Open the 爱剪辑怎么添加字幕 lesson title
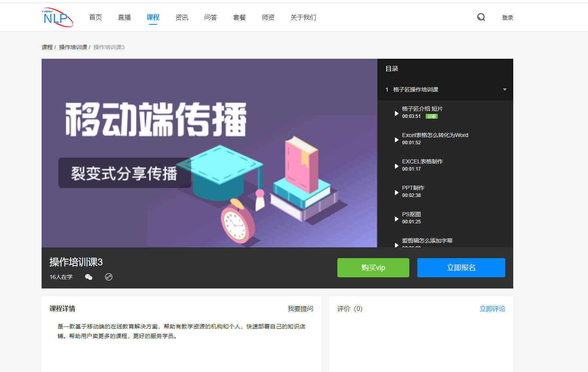588x372 pixels. point(427,241)
